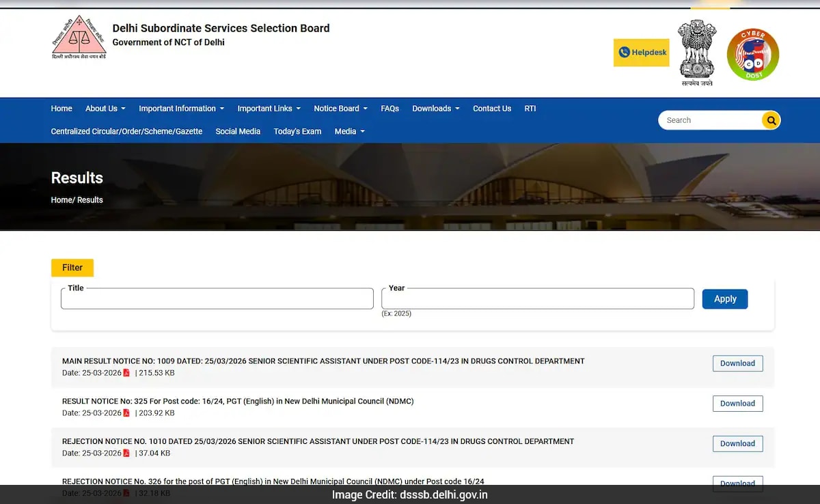Open the Media dropdown
The height and width of the screenshot is (504, 820).
point(349,131)
